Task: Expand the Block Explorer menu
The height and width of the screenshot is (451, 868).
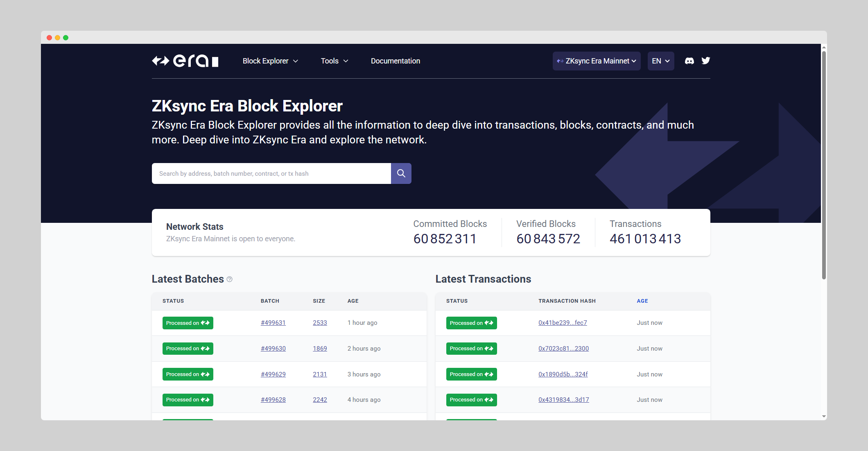Action: 270,61
